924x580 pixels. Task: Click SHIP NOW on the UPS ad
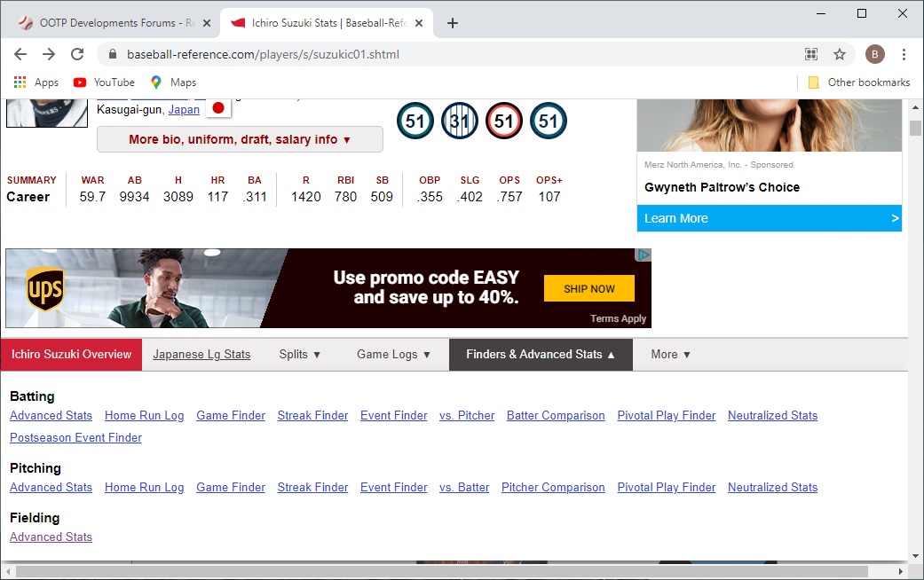point(589,288)
